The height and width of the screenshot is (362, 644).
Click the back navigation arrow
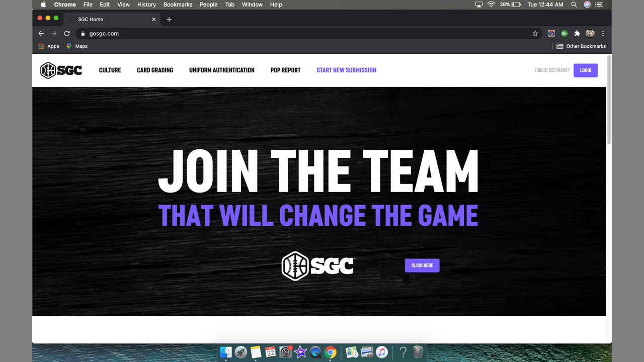point(41,34)
